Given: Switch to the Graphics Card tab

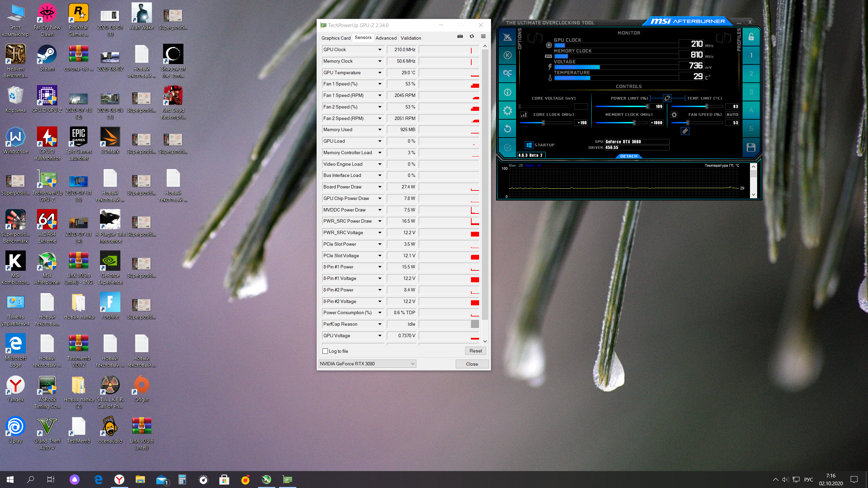Looking at the screenshot, I should click(336, 38).
